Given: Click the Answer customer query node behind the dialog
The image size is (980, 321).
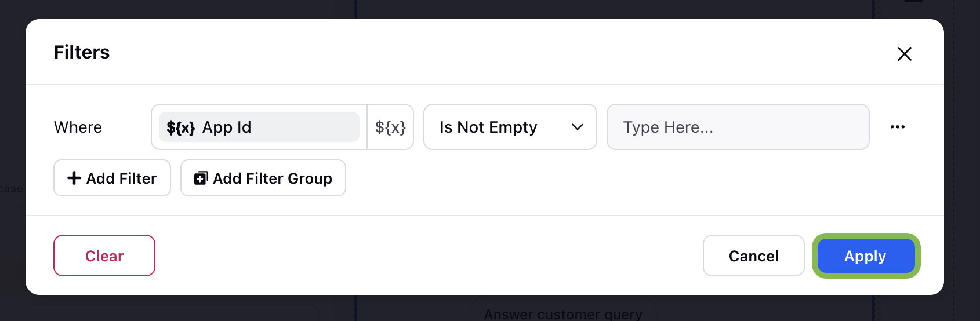Looking at the screenshot, I should [563, 313].
